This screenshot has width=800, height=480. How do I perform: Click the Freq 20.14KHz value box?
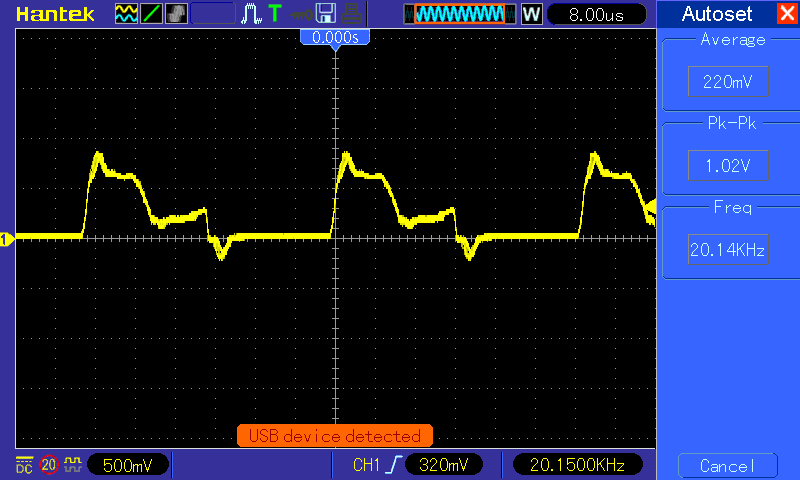click(x=728, y=249)
